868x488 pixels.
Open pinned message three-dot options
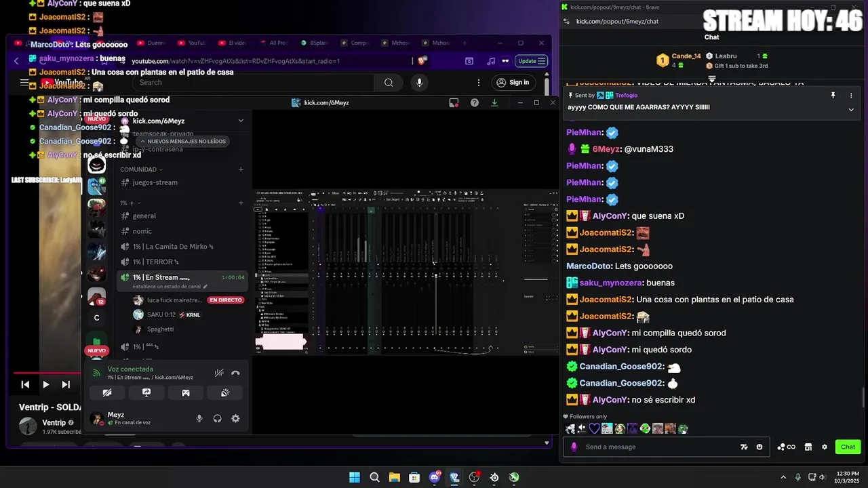[851, 96]
